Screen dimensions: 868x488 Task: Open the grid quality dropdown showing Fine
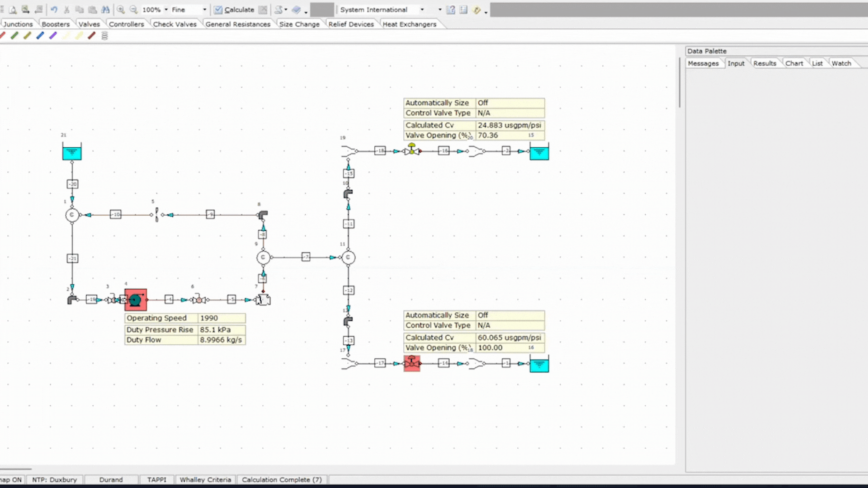(x=204, y=9)
